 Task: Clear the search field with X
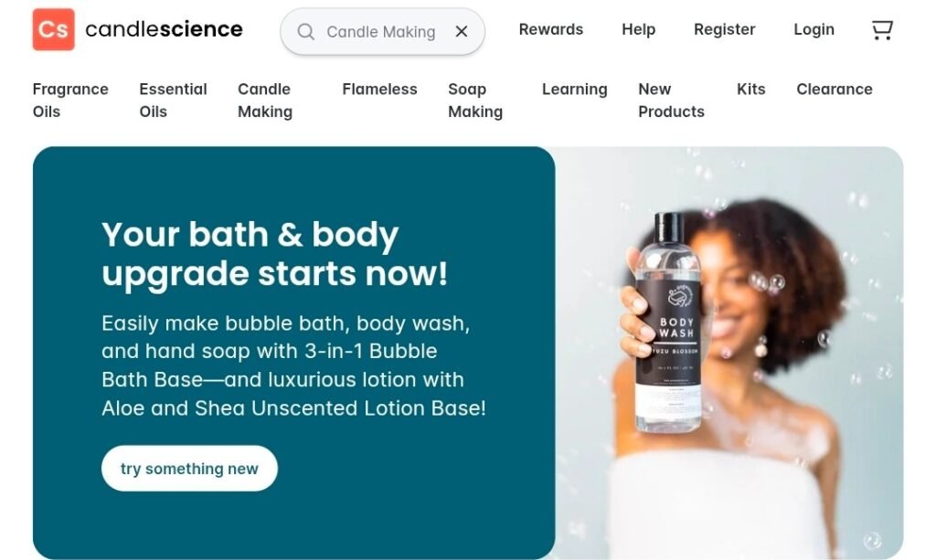(462, 32)
